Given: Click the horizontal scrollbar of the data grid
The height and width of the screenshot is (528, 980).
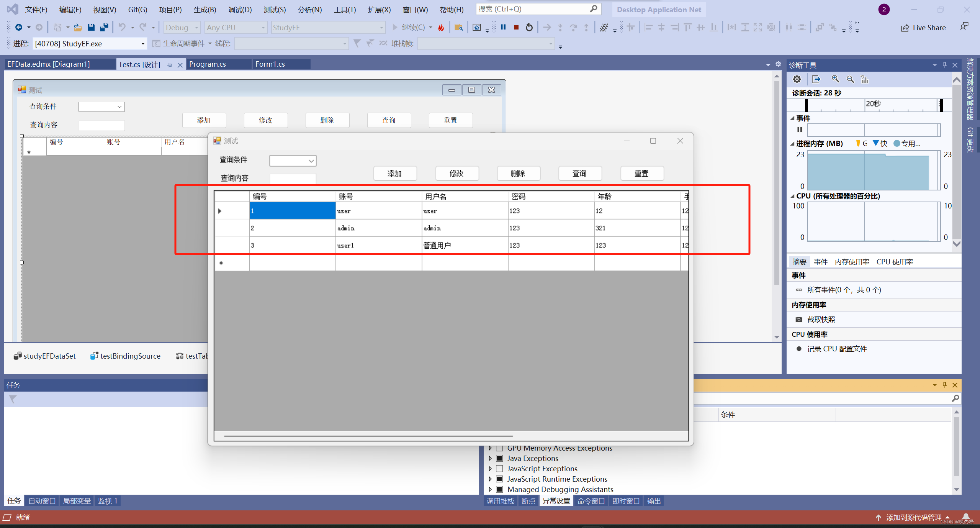Looking at the screenshot, I should pyautogui.click(x=368, y=436).
